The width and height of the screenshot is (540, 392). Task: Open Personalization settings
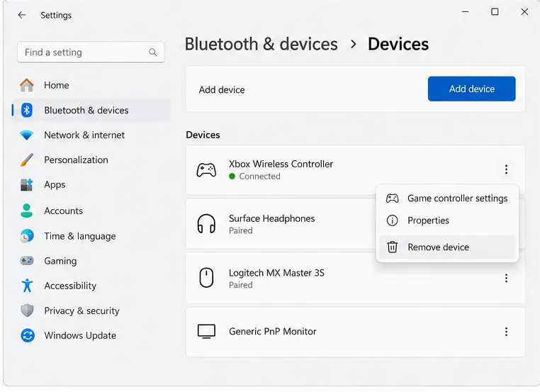click(x=91, y=159)
